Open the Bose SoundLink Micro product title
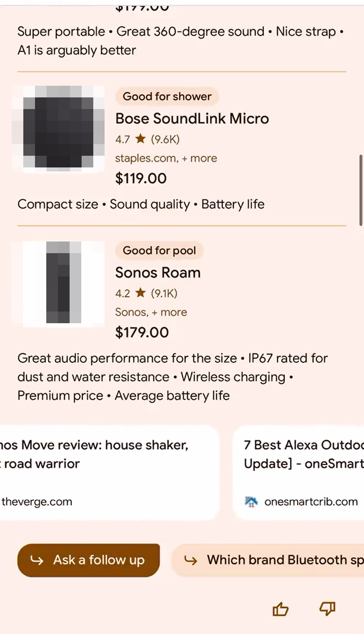This screenshot has height=634, width=364. point(192,119)
